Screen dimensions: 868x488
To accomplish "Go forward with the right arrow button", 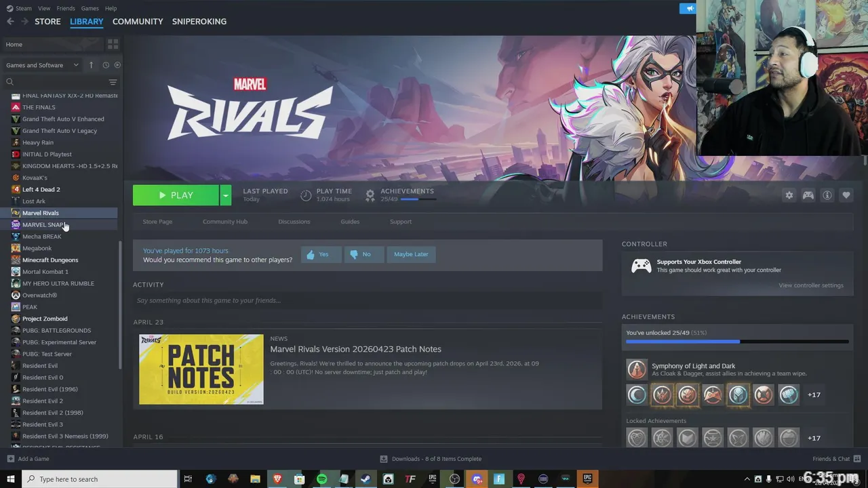I will tap(24, 22).
